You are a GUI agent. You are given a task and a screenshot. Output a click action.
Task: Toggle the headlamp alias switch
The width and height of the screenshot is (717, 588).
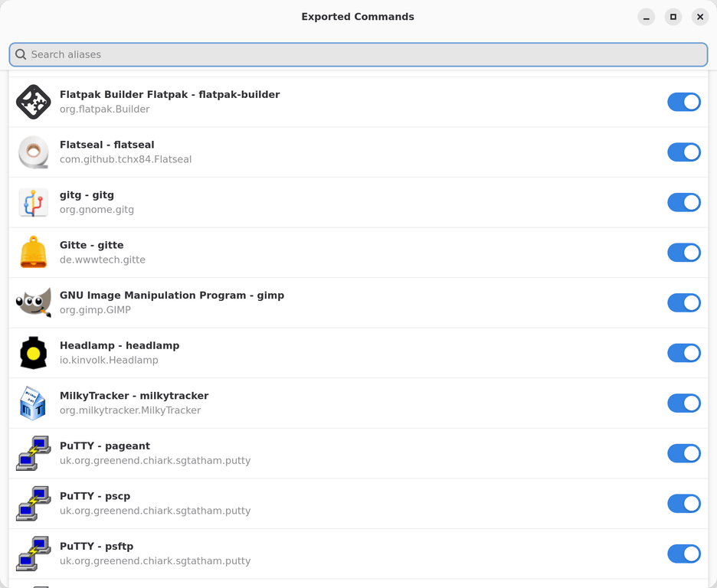(x=684, y=353)
